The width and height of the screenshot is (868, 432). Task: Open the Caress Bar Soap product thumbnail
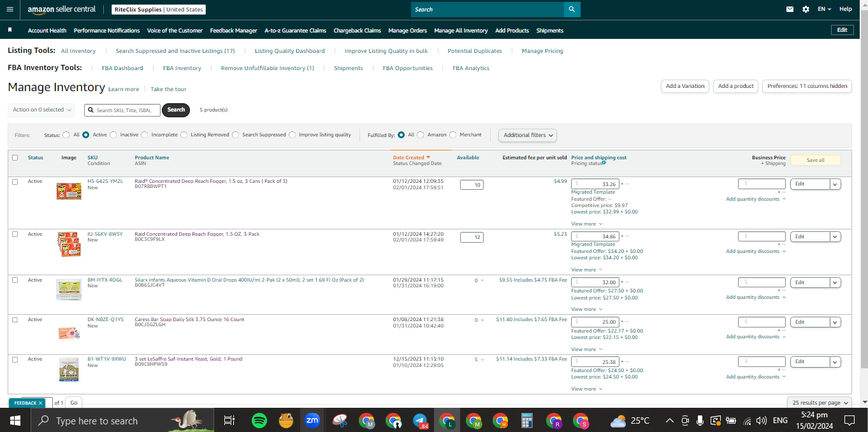(69, 333)
